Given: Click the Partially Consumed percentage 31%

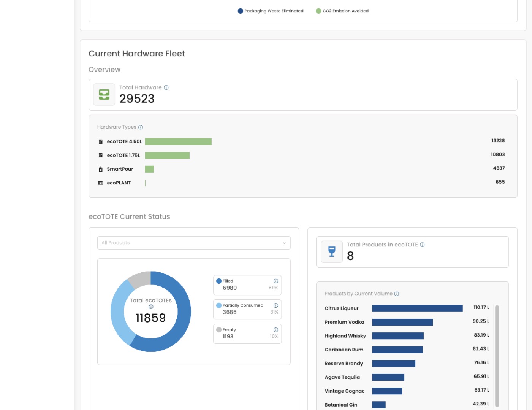Looking at the screenshot, I should pos(274,312).
